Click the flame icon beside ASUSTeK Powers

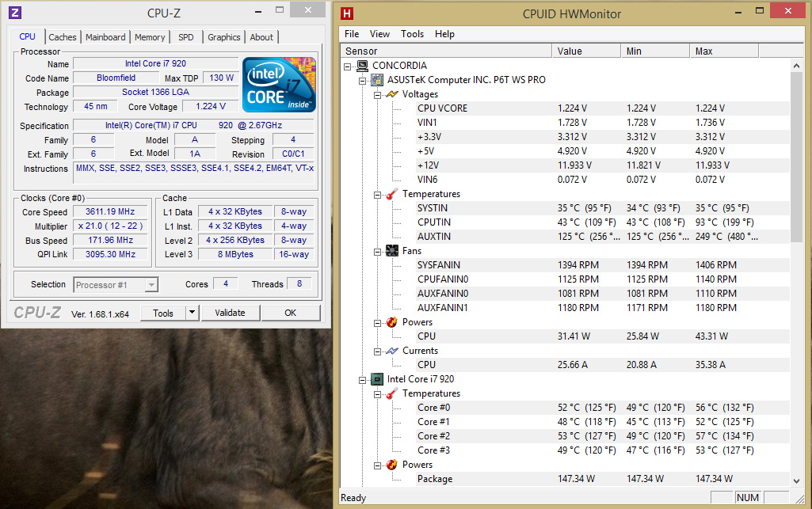[x=392, y=322]
